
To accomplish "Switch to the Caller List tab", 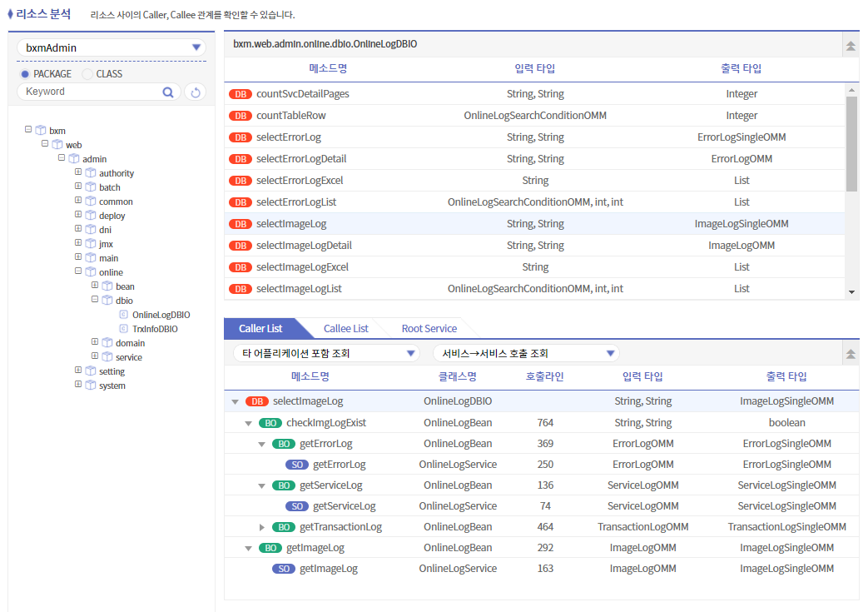I will (x=260, y=329).
